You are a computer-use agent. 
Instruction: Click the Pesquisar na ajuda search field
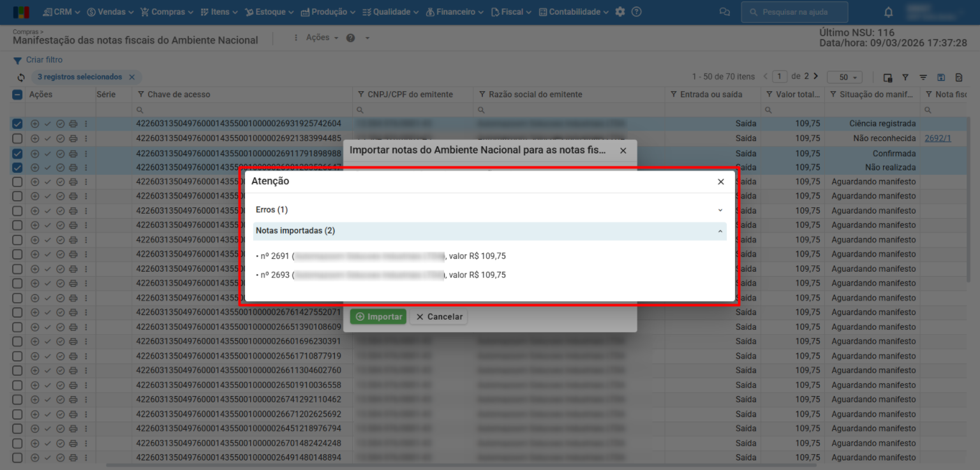tap(795, 12)
